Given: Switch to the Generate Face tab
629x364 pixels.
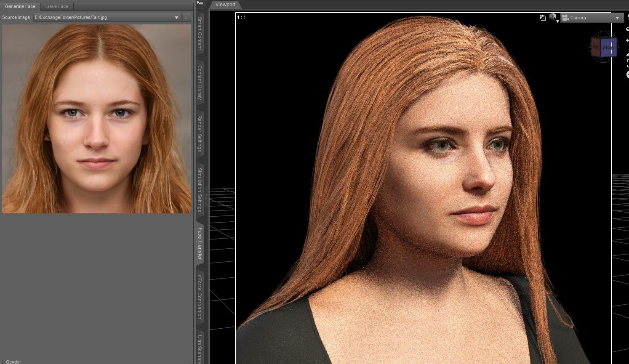Looking at the screenshot, I should click(20, 6).
